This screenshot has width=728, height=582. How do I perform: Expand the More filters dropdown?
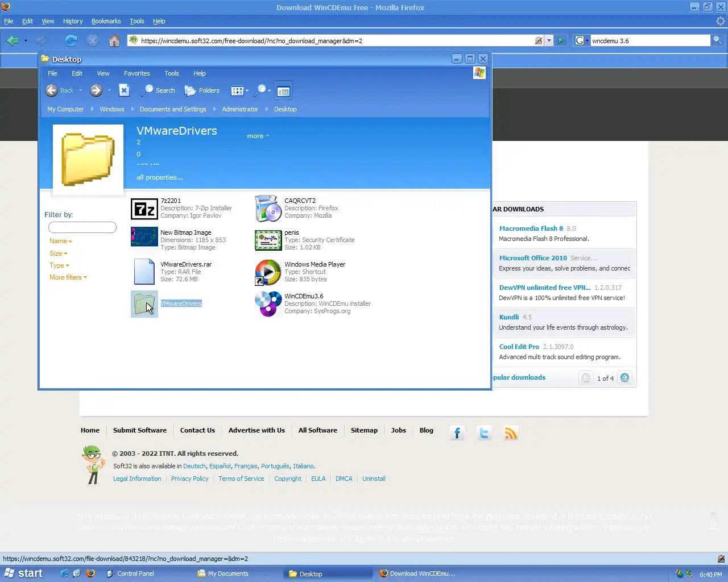pos(68,277)
